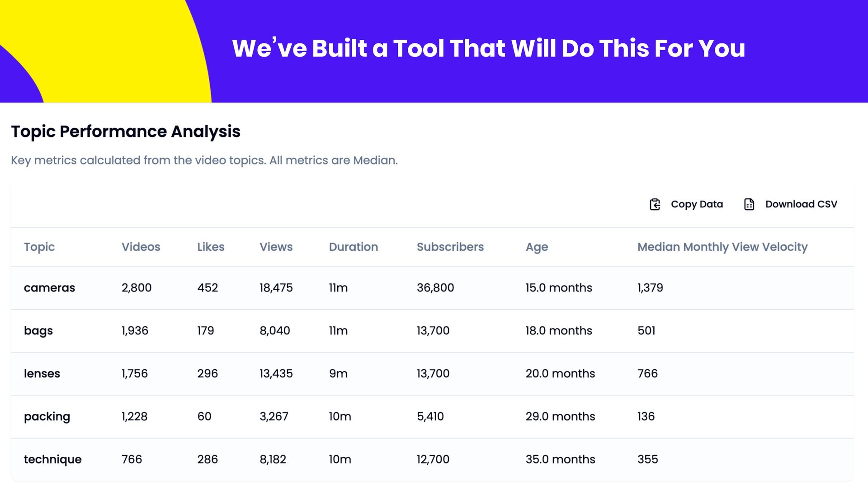Click the Download CSV file icon
The height and width of the screenshot is (488, 868).
749,204
